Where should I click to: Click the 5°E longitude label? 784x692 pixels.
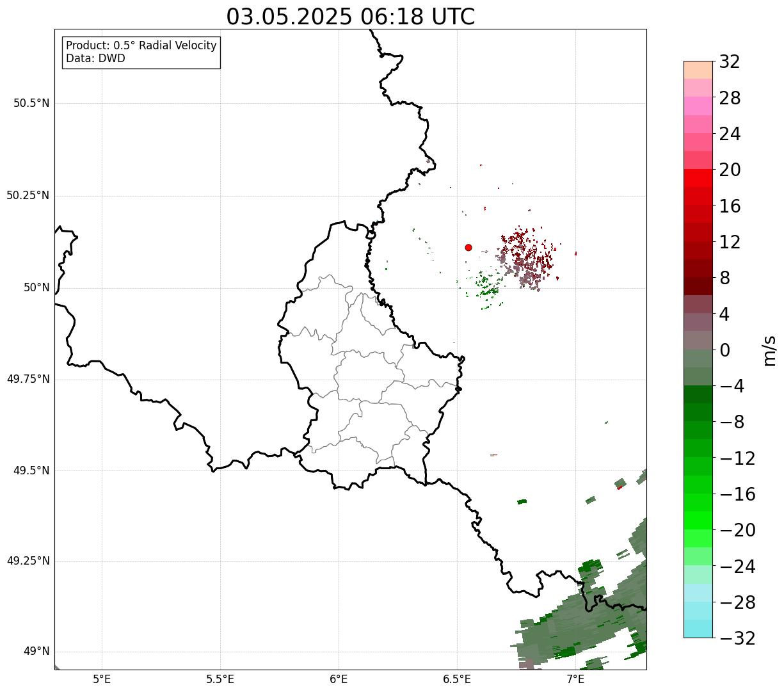point(102,679)
